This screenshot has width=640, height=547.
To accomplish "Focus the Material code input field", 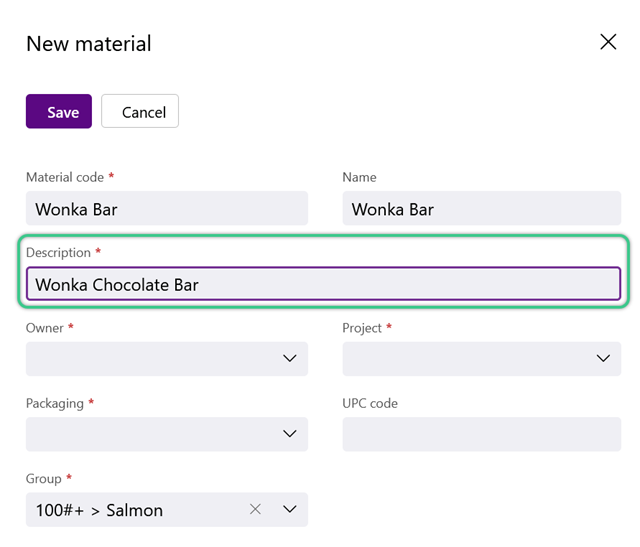I will click(x=167, y=208).
